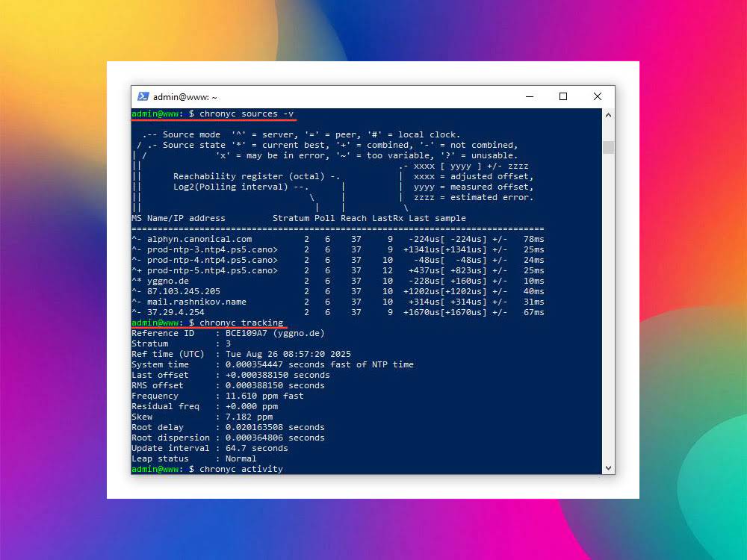The height and width of the screenshot is (560, 747).
Task: Click the 'Stratum' label in tracking output
Action: (149, 343)
